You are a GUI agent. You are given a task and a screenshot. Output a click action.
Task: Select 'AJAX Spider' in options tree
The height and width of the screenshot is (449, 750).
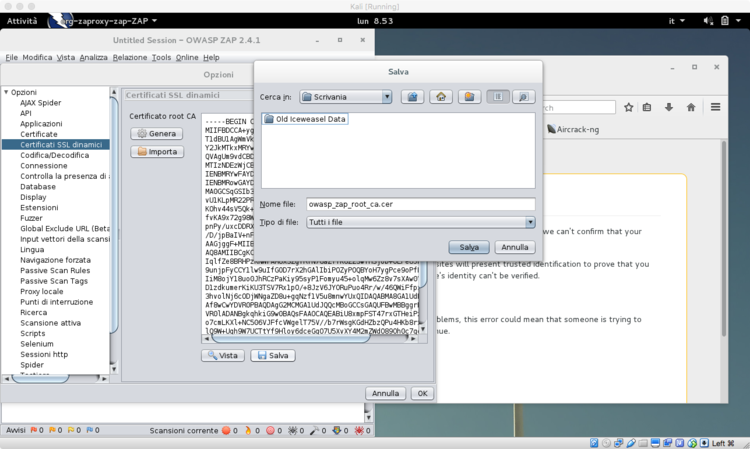(40, 102)
